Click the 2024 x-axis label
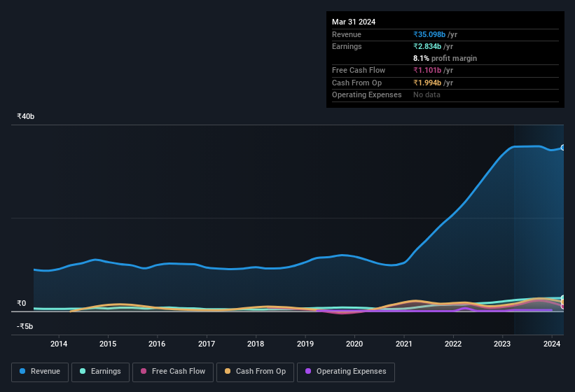 pos(551,344)
